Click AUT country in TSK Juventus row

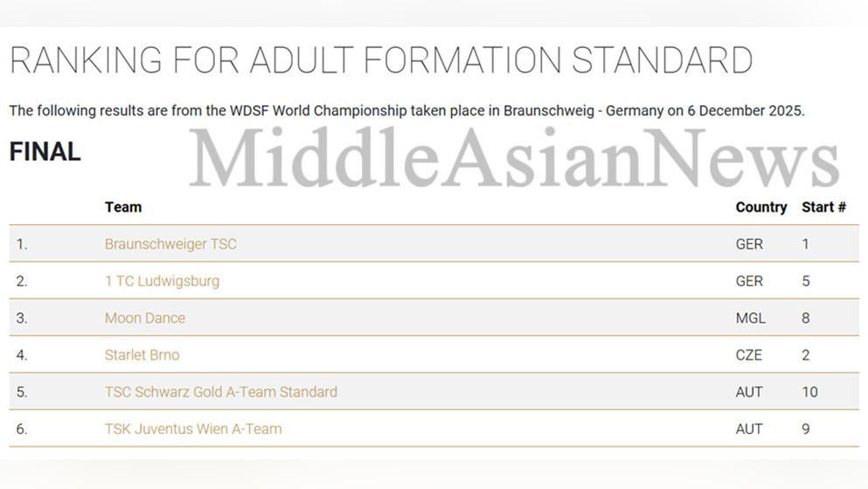[749, 429]
